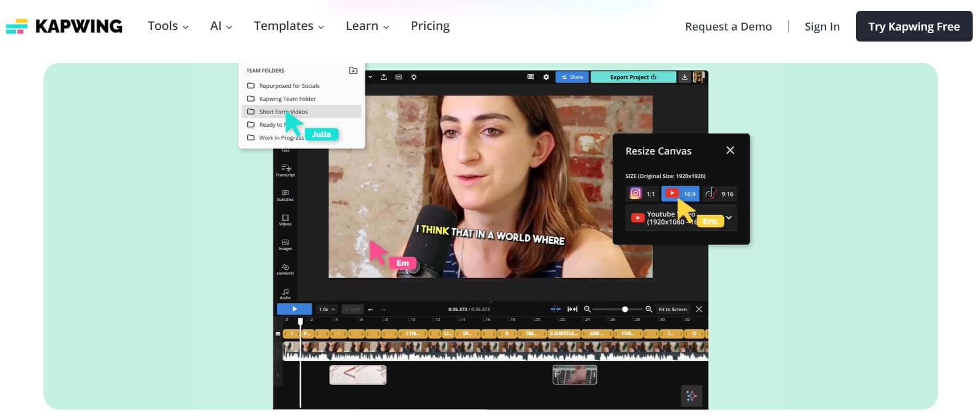Open the editor settings gear
The height and width of the screenshot is (418, 980).
[546, 77]
